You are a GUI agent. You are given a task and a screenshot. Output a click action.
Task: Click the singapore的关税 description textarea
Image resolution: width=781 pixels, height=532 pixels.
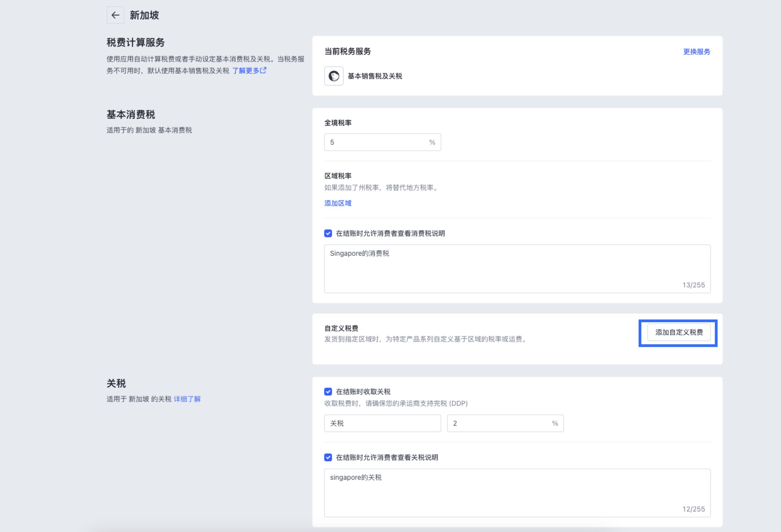point(517,493)
